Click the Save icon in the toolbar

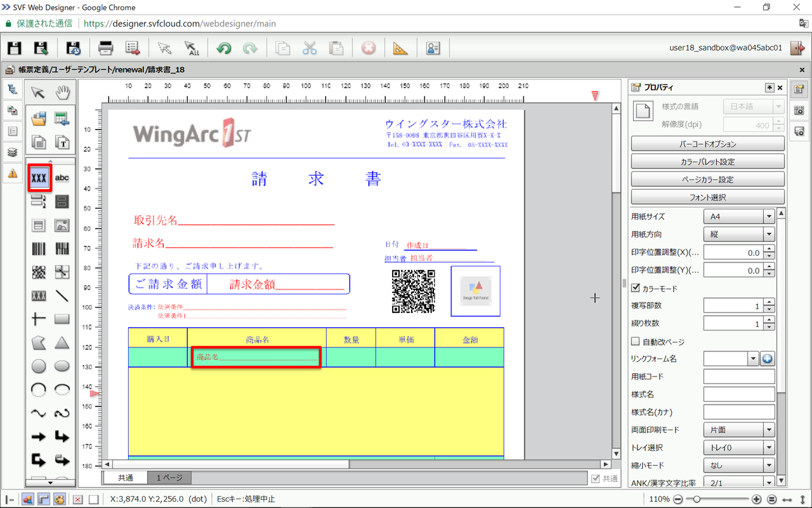tap(14, 48)
